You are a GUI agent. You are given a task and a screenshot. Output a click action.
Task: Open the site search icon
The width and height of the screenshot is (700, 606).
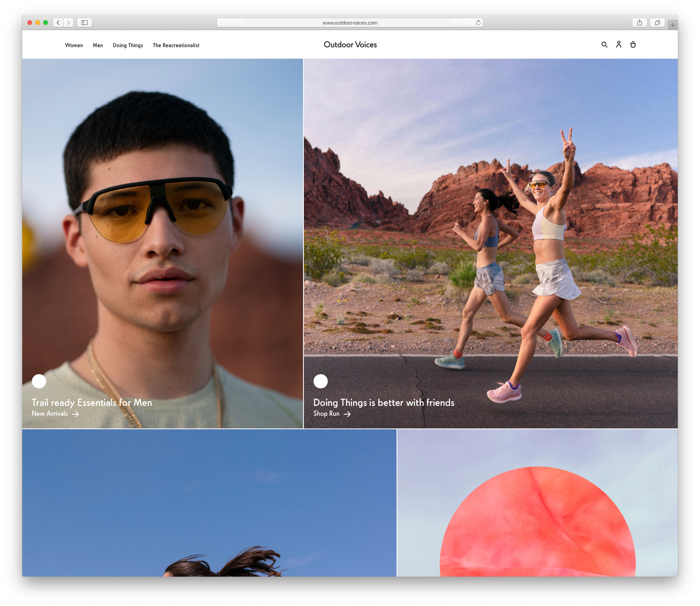tap(604, 44)
